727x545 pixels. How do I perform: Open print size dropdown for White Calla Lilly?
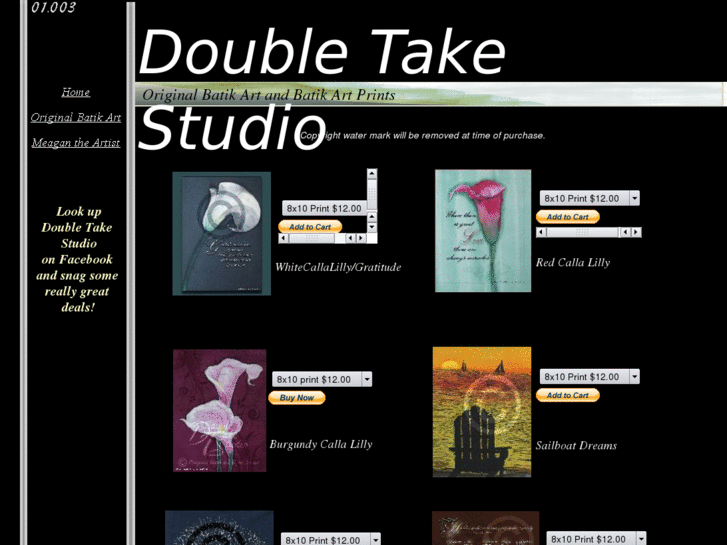[324, 208]
